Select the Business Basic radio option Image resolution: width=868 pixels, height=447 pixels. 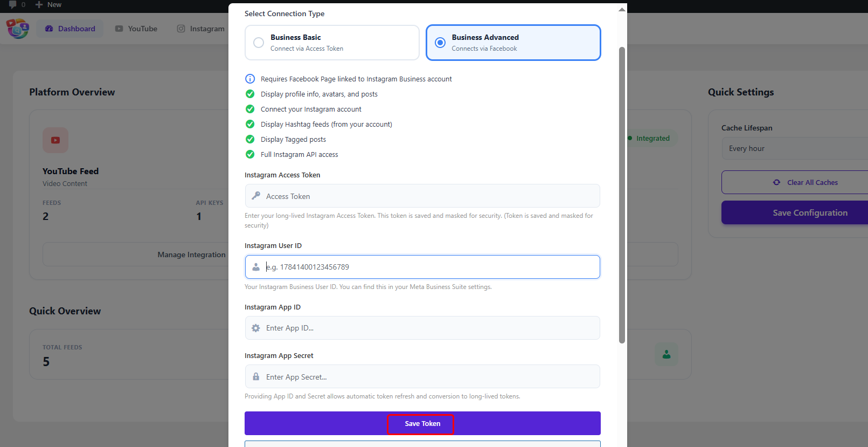click(259, 43)
